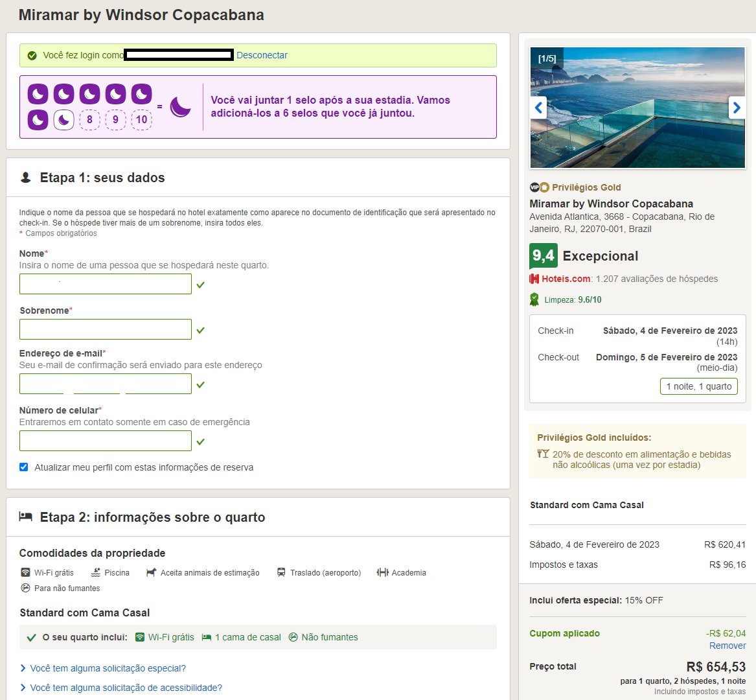Click the check-out date Domingo, 5 de Fevereiro
Viewport: 756px width, 700px height.
coord(667,357)
